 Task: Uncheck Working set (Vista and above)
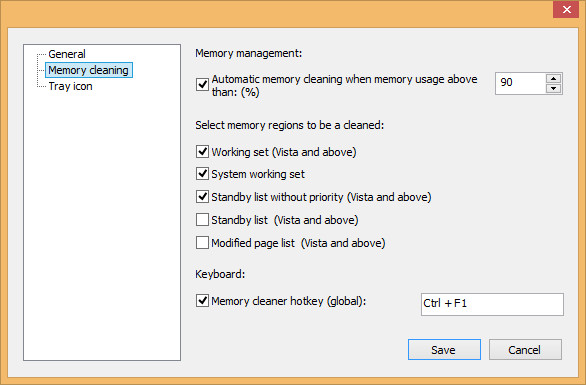point(202,151)
